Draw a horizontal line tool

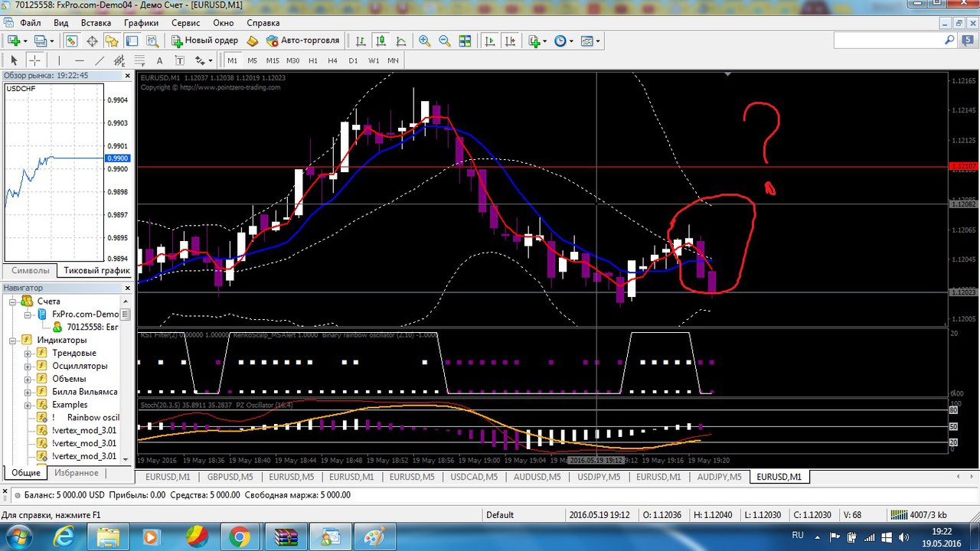point(80,60)
